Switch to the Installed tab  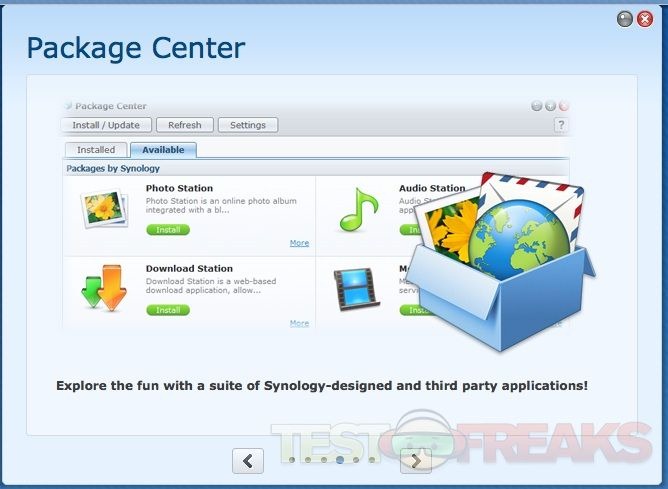click(x=96, y=150)
